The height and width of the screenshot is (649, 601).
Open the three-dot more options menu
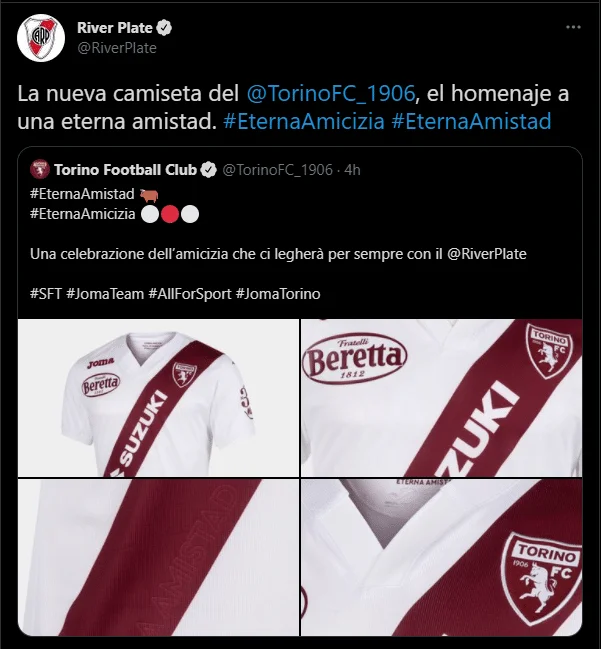[x=573, y=27]
